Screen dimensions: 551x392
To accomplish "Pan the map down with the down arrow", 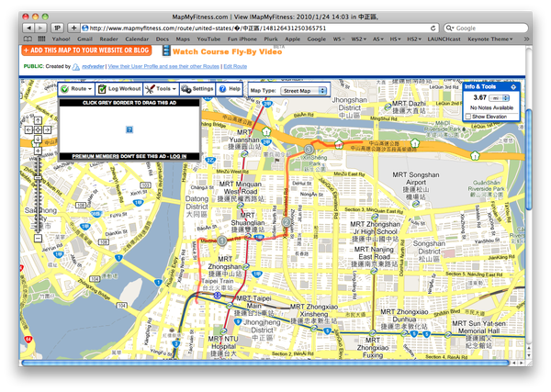I will pos(38,140).
